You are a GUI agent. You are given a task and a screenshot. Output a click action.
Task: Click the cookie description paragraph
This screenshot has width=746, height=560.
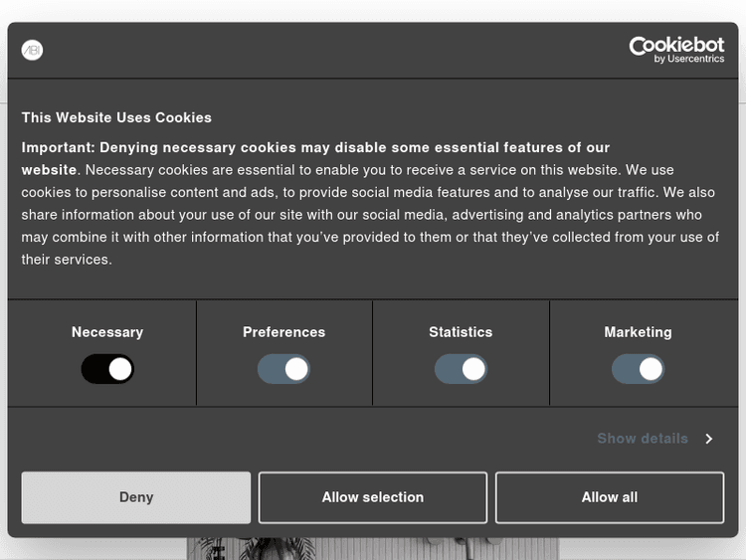pyautogui.click(x=368, y=215)
